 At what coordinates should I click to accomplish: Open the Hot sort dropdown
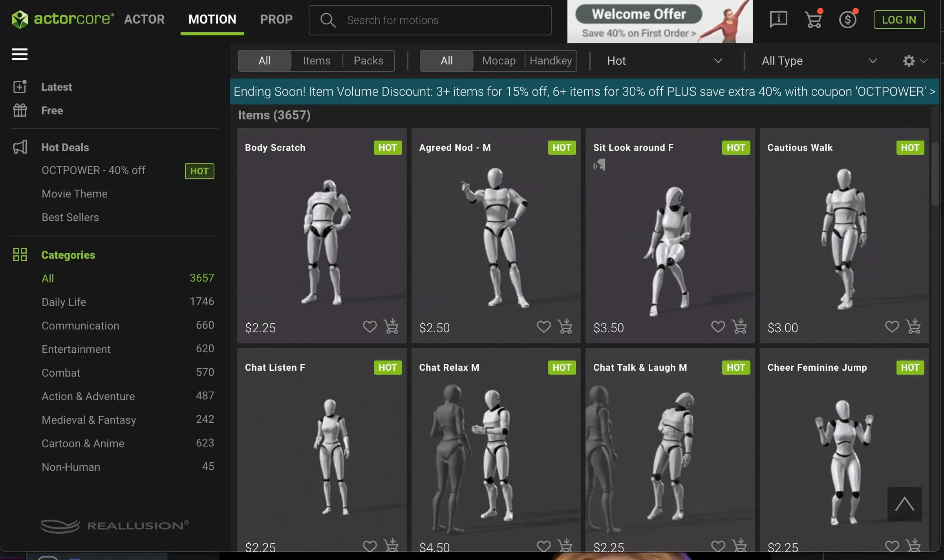click(664, 60)
